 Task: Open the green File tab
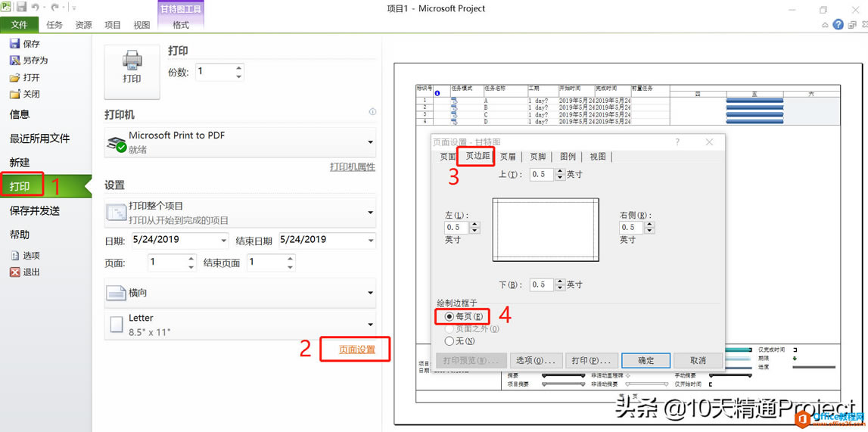click(20, 25)
